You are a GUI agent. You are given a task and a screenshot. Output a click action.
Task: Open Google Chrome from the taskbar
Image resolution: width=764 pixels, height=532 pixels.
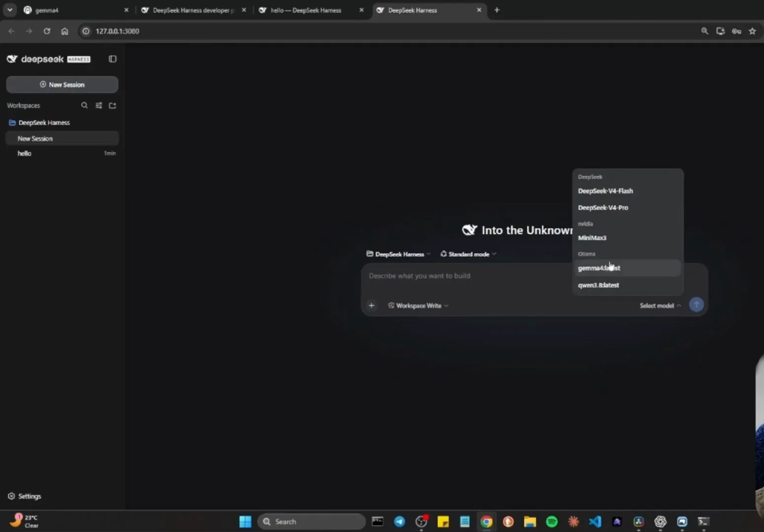486,521
